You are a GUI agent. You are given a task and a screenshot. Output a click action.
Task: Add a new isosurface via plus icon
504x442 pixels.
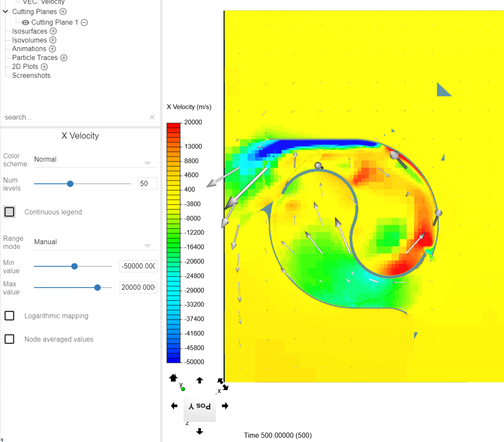(53, 31)
